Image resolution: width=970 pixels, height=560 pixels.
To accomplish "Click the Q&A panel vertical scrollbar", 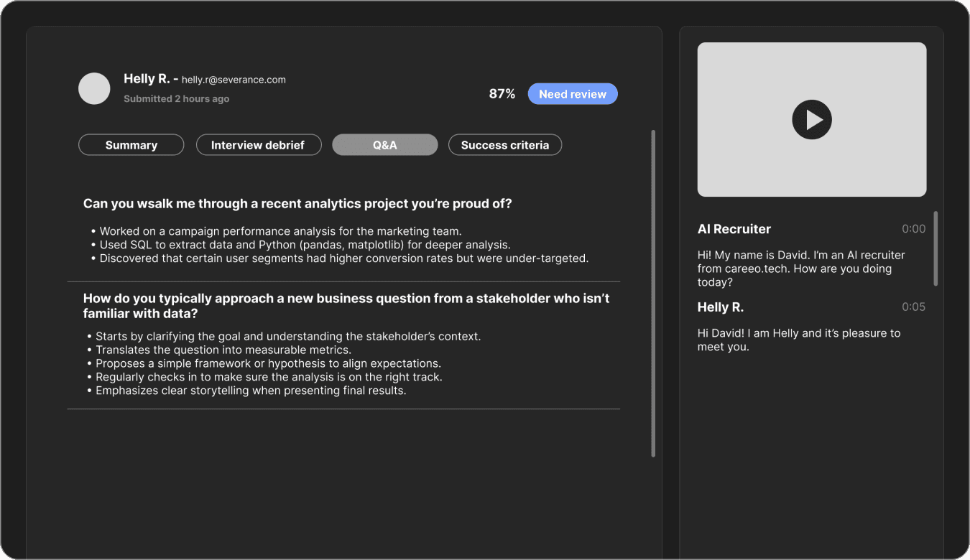I will coord(652,293).
